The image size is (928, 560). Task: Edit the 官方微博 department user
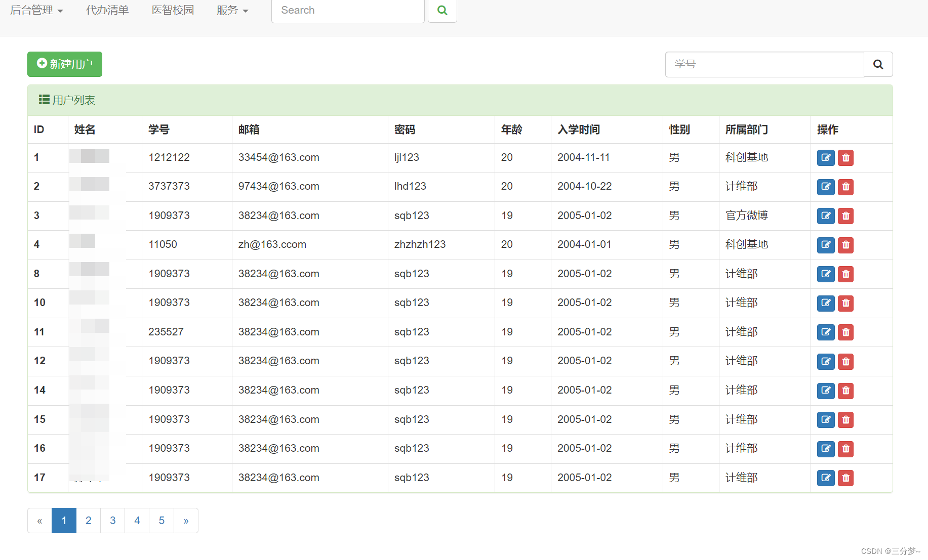coord(825,216)
